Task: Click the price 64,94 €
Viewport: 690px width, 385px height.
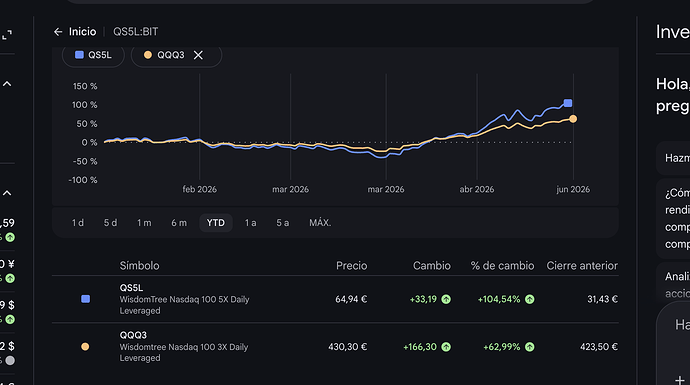Action: point(351,299)
